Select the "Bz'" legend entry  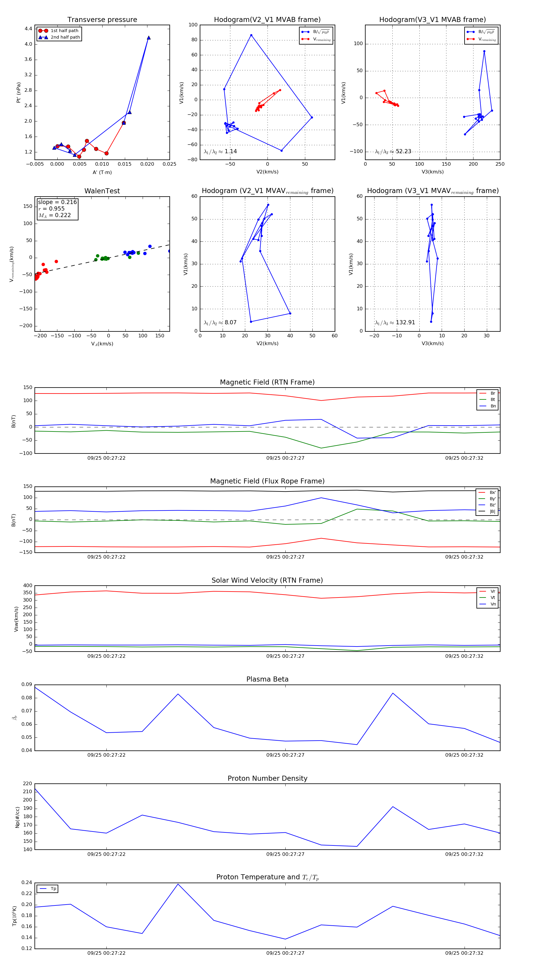pos(487,505)
